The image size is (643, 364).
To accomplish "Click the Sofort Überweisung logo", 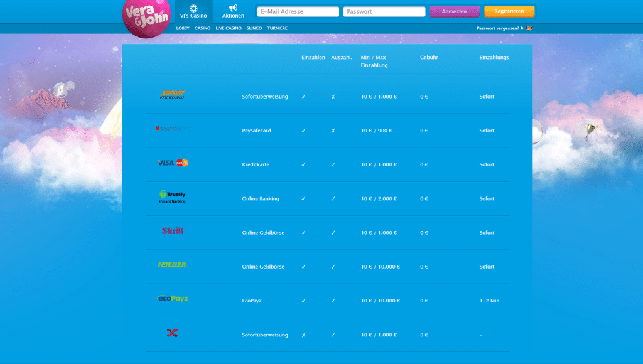I will [x=172, y=95].
